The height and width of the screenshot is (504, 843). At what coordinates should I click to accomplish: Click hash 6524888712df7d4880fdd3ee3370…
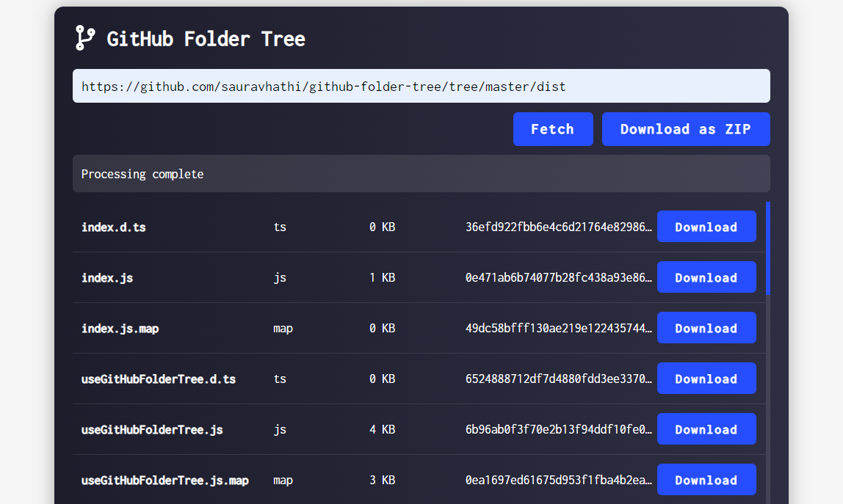click(x=559, y=379)
